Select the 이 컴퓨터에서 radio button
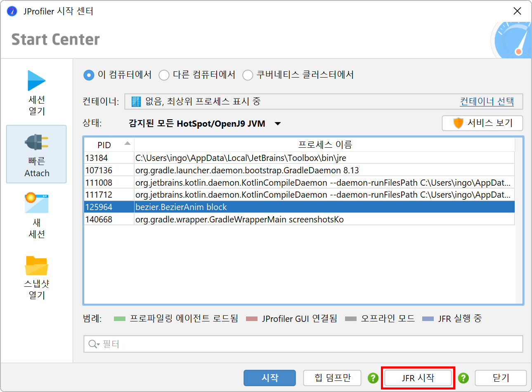The width and height of the screenshot is (532, 392). click(89, 75)
